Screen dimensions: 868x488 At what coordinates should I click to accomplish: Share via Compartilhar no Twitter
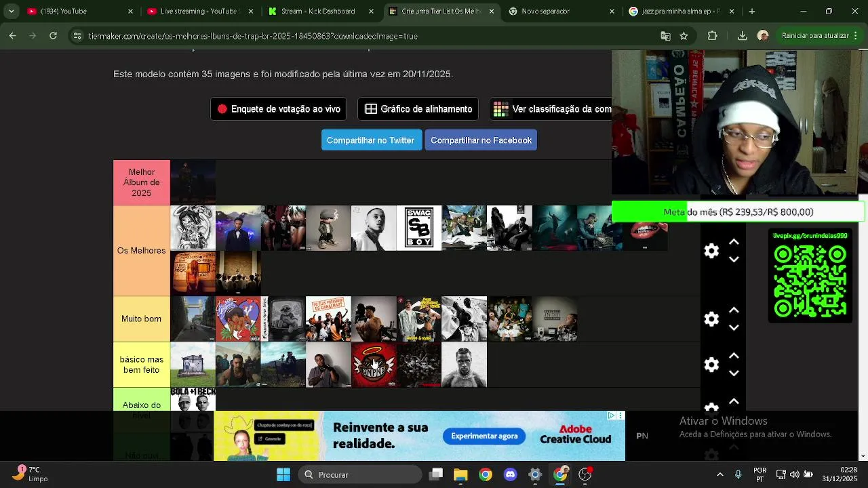[370, 140]
